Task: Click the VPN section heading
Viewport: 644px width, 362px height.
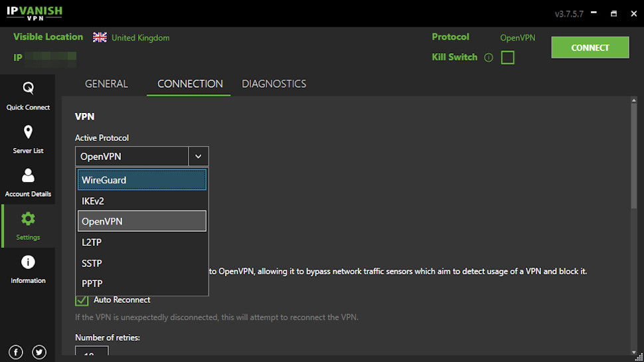Action: point(84,117)
